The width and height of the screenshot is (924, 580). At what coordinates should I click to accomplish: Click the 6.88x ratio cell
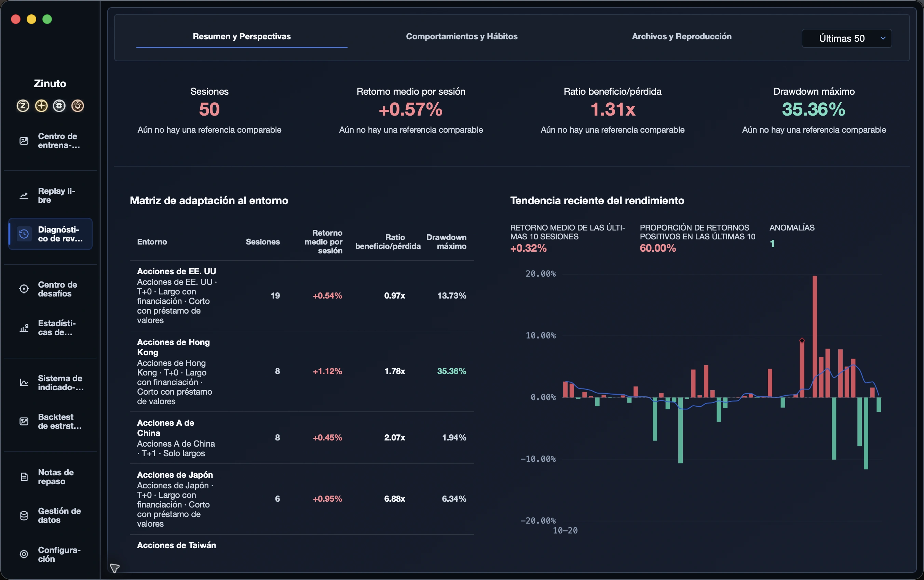click(395, 499)
